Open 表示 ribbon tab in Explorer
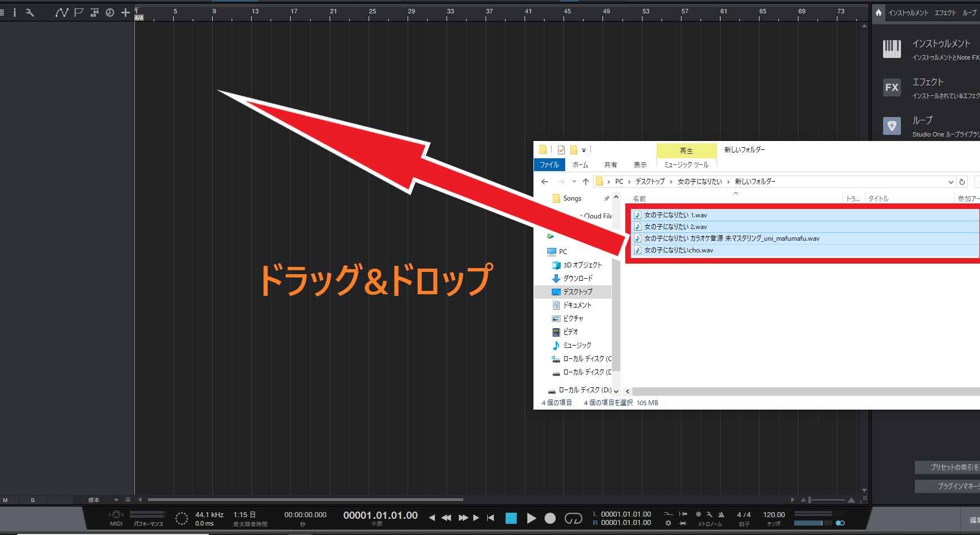 [640, 165]
